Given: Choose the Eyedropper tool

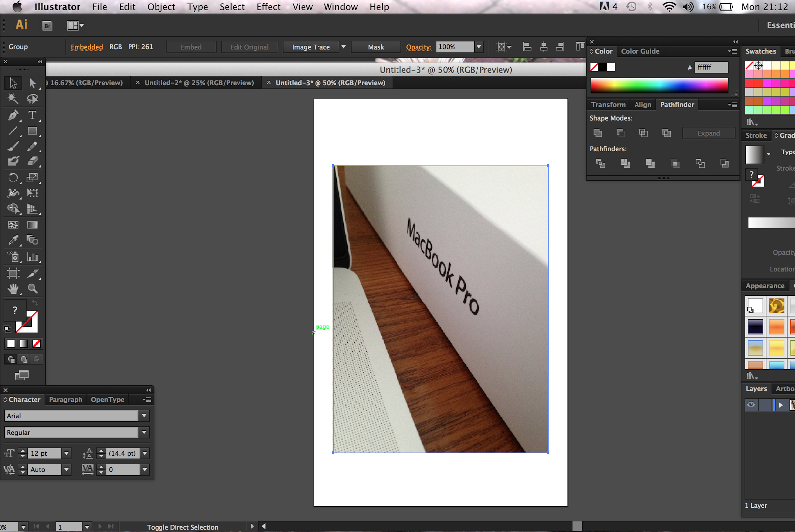Looking at the screenshot, I should pyautogui.click(x=13, y=240).
